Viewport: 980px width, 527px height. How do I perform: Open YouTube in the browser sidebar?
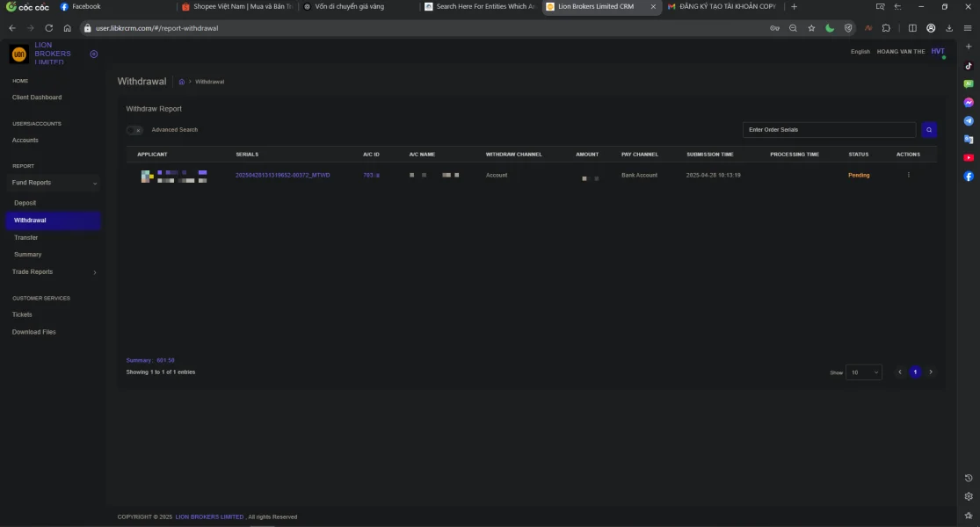click(969, 158)
